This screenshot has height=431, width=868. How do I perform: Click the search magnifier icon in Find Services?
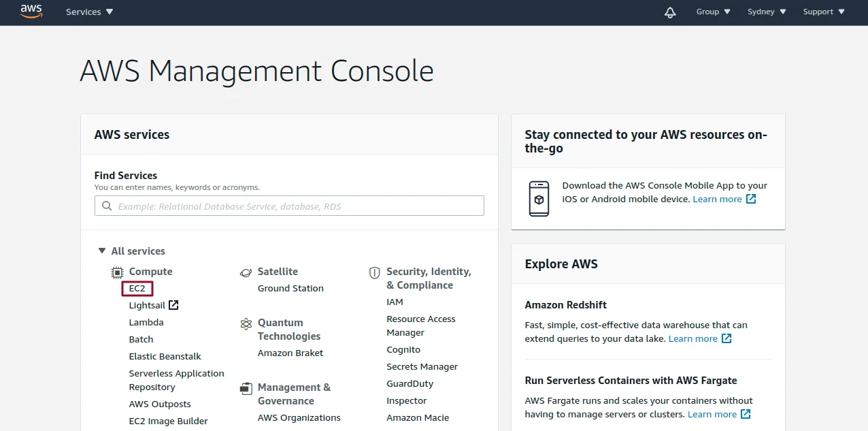point(107,206)
